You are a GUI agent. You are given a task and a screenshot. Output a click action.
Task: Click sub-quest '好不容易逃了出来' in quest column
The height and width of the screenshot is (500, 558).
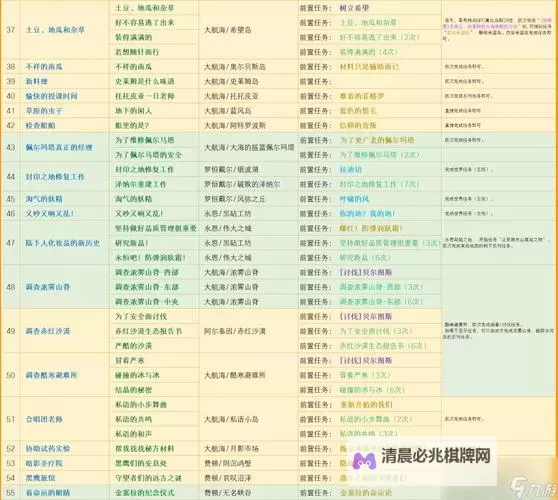click(x=144, y=23)
